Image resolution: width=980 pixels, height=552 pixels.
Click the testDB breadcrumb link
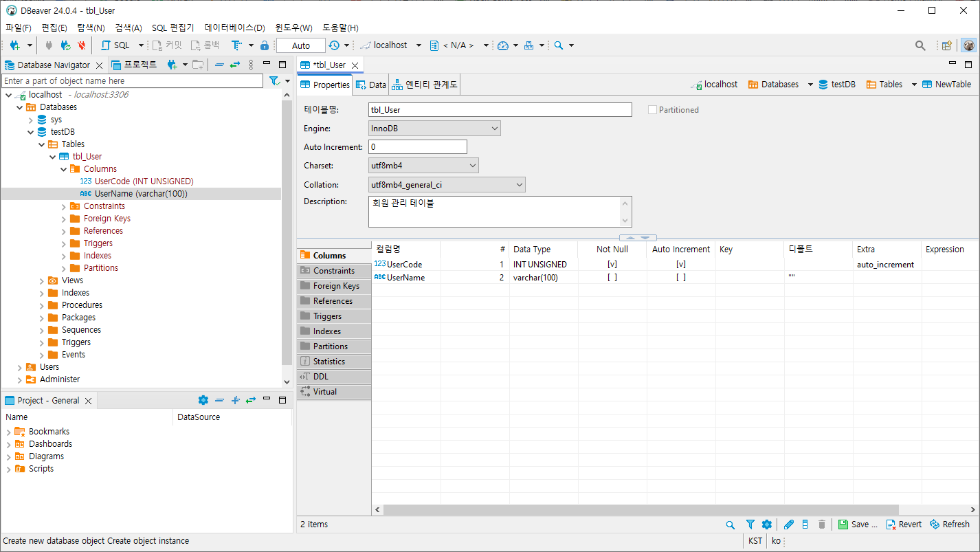[x=836, y=85]
